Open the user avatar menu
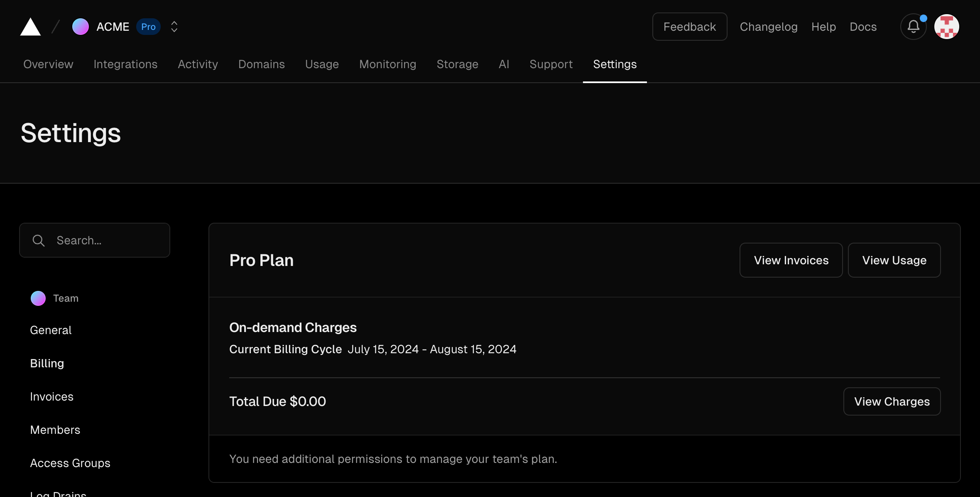 pyautogui.click(x=946, y=27)
